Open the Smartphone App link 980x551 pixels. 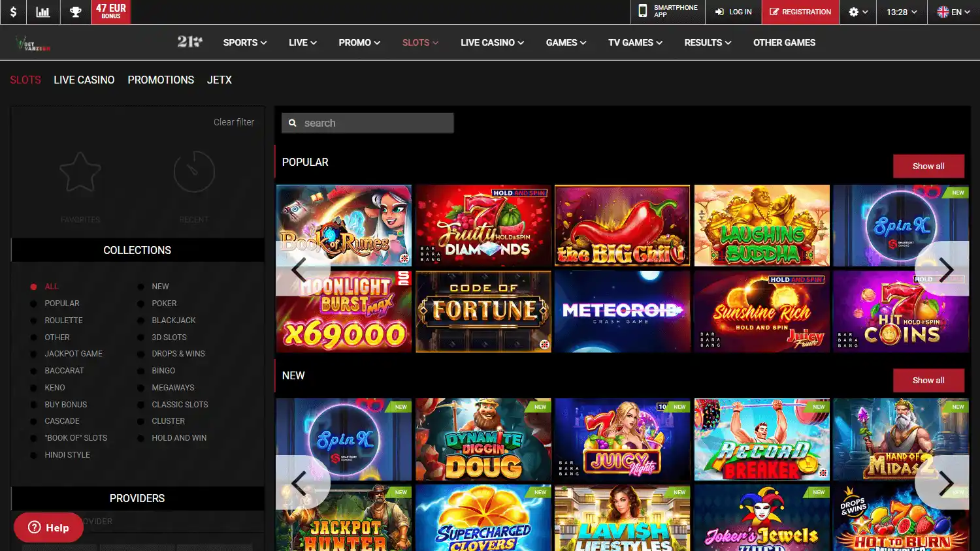(x=668, y=12)
